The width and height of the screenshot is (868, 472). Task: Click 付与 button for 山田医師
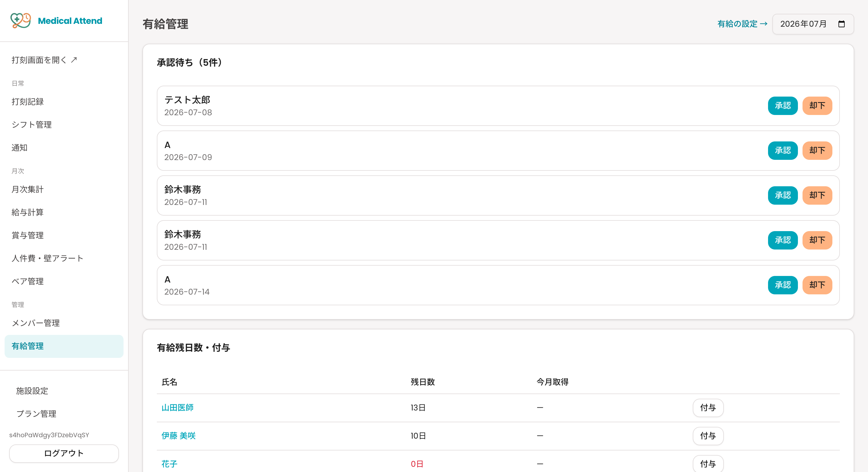[x=708, y=408]
